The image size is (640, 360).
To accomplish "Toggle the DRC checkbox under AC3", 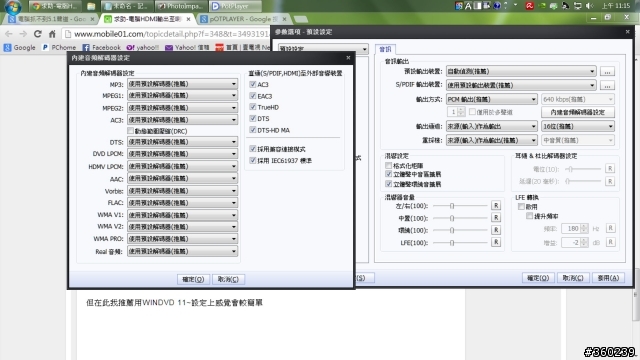I will tap(131, 131).
